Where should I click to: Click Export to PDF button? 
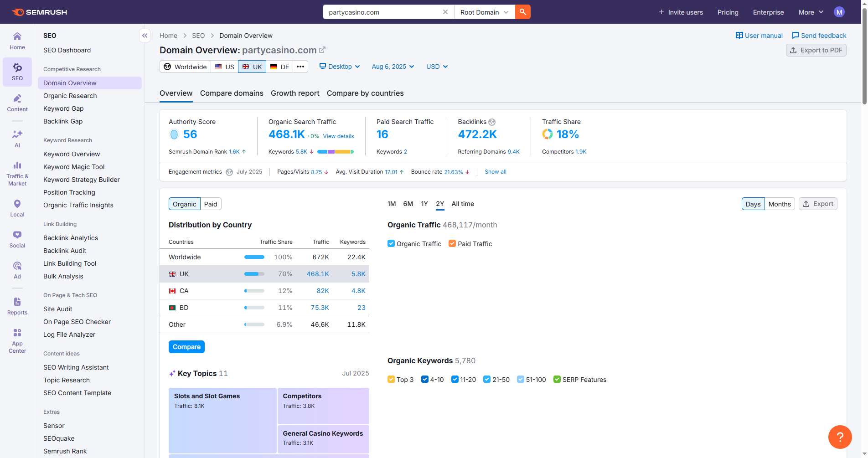tap(816, 50)
